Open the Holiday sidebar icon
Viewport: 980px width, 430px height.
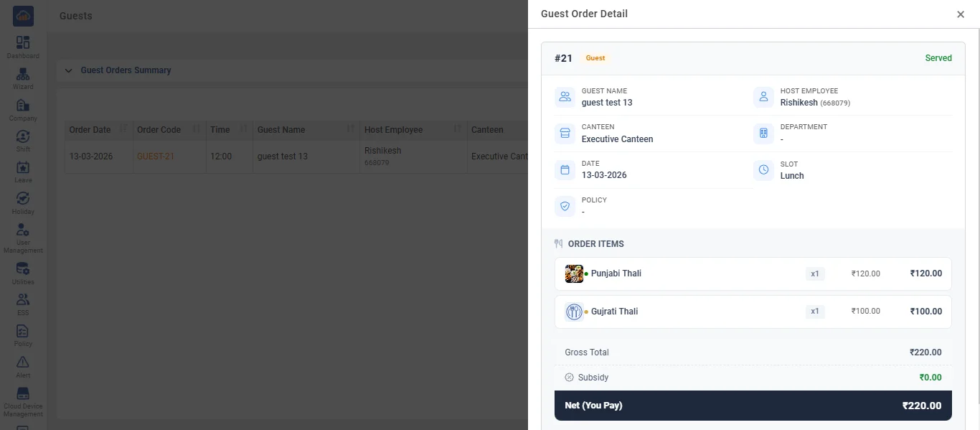click(x=23, y=203)
